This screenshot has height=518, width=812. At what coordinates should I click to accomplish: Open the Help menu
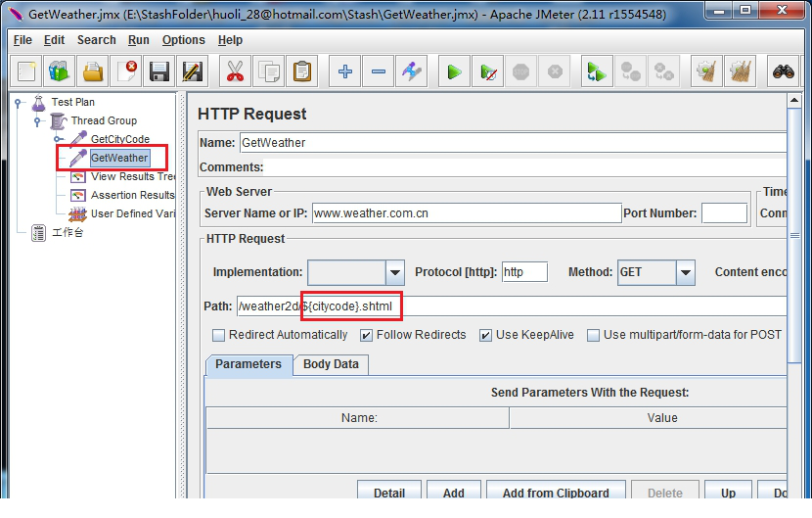pyautogui.click(x=230, y=40)
